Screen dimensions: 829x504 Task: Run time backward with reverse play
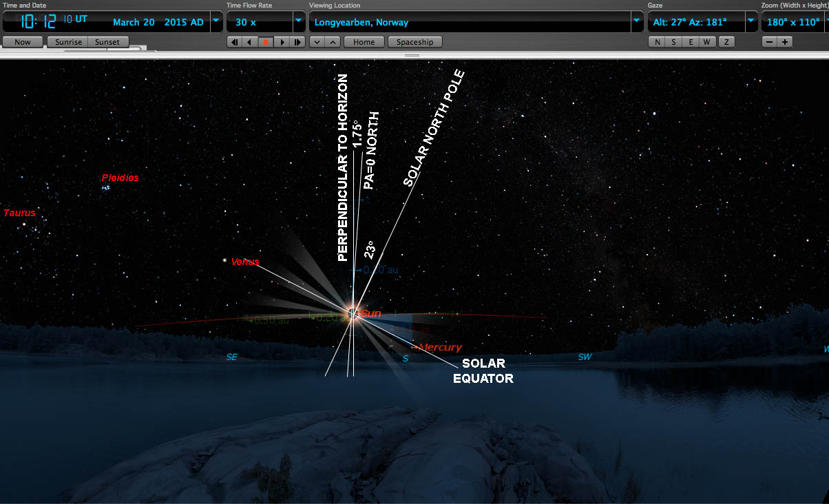(250, 42)
